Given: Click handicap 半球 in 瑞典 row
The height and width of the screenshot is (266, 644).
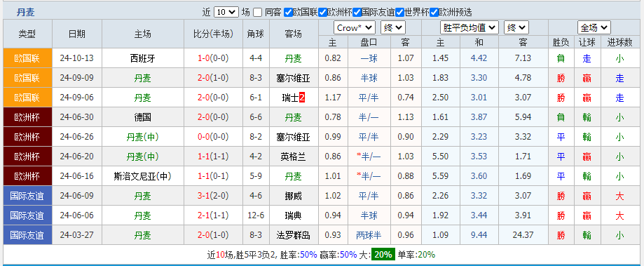Looking at the screenshot, I should [369, 216].
